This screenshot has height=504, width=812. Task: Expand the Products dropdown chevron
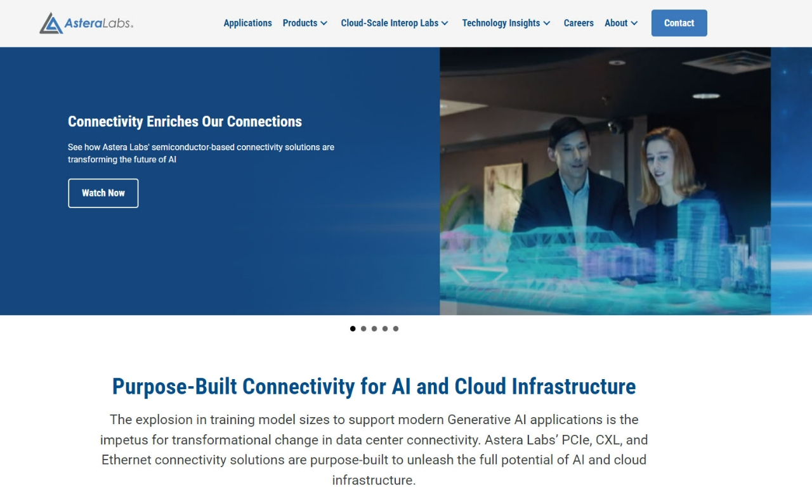point(324,23)
